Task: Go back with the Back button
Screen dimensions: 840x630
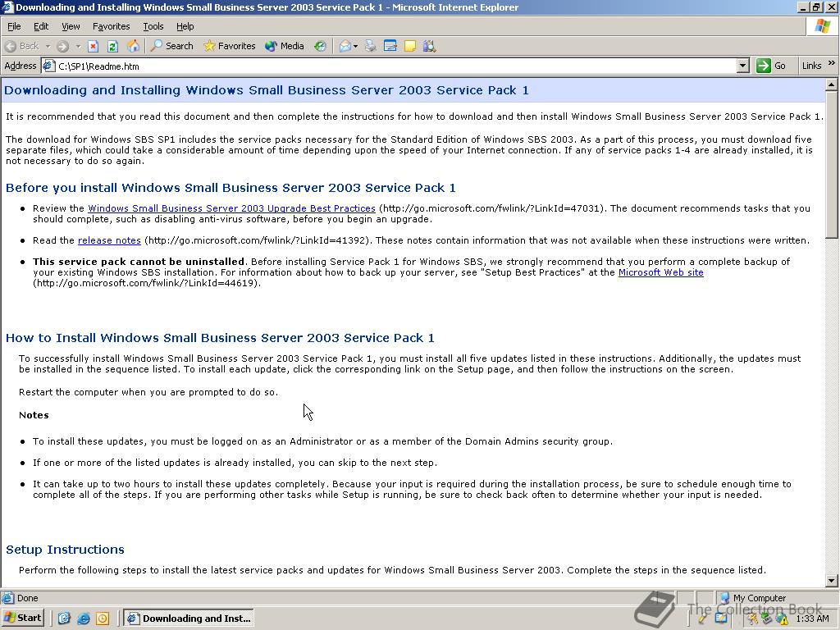Action: point(22,46)
